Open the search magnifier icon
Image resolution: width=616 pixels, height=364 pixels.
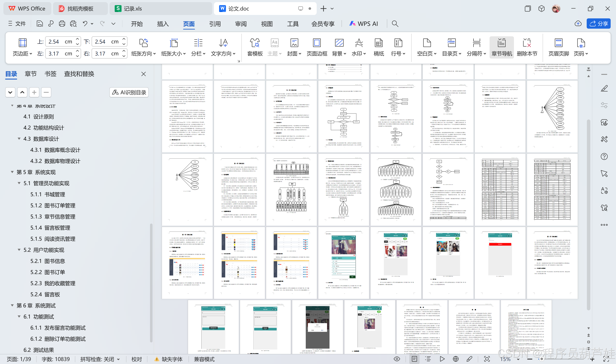pyautogui.click(x=395, y=24)
